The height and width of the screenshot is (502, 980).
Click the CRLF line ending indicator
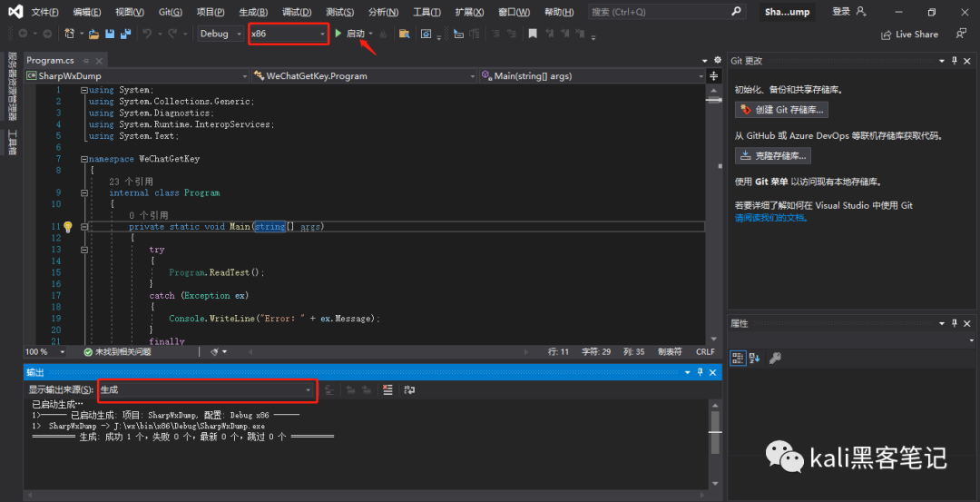point(705,352)
